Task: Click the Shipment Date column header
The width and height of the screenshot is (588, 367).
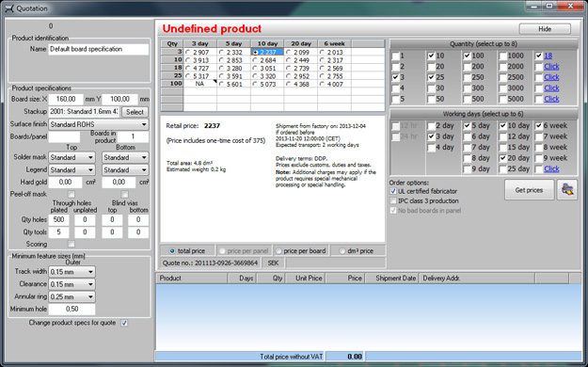Action: coord(392,278)
